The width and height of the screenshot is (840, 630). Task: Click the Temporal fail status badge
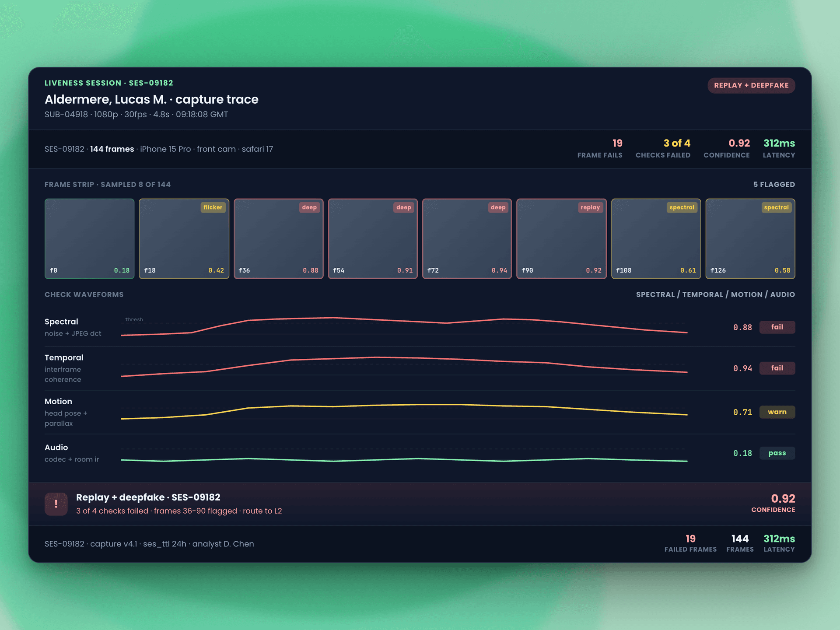tap(777, 368)
